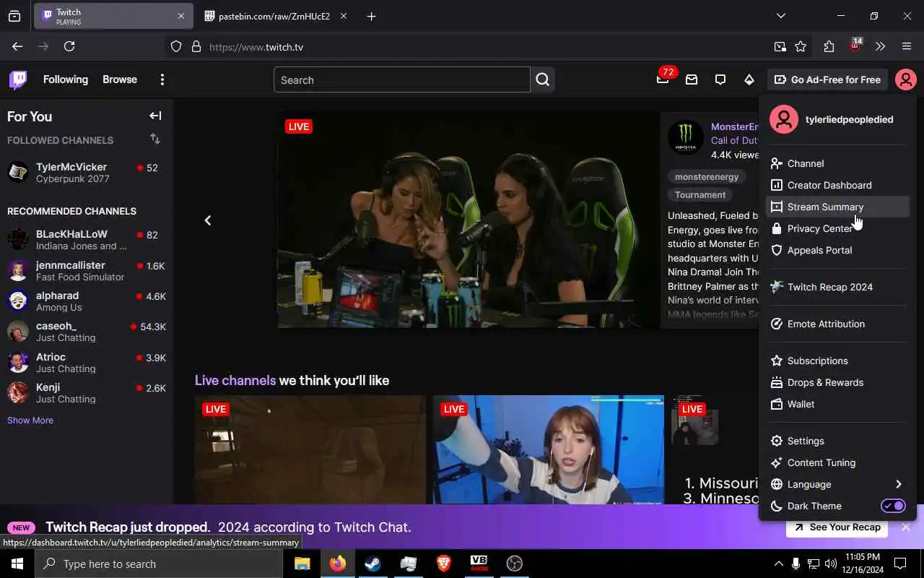924x578 pixels.
Task: Open the Brave browser from the taskbar
Action: tap(444, 564)
